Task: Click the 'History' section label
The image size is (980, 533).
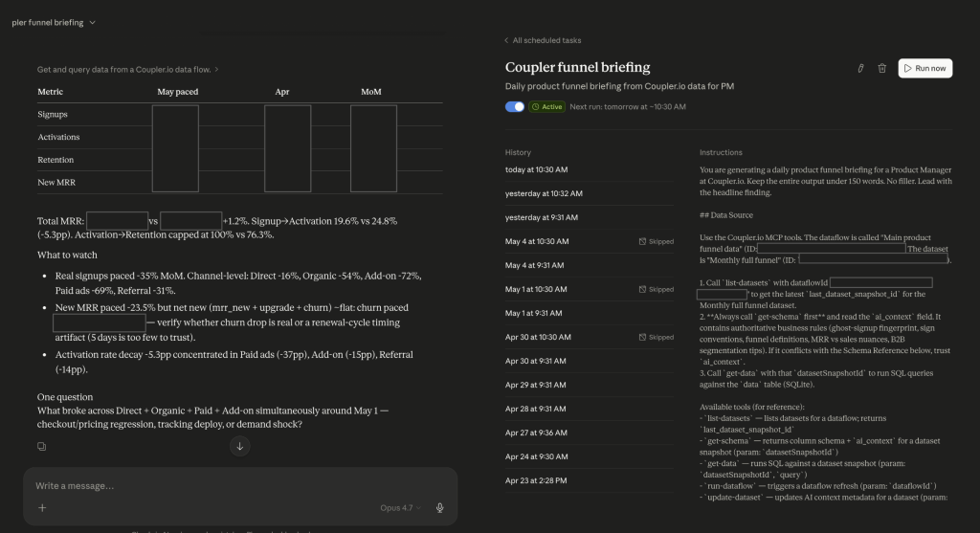Action: (518, 152)
